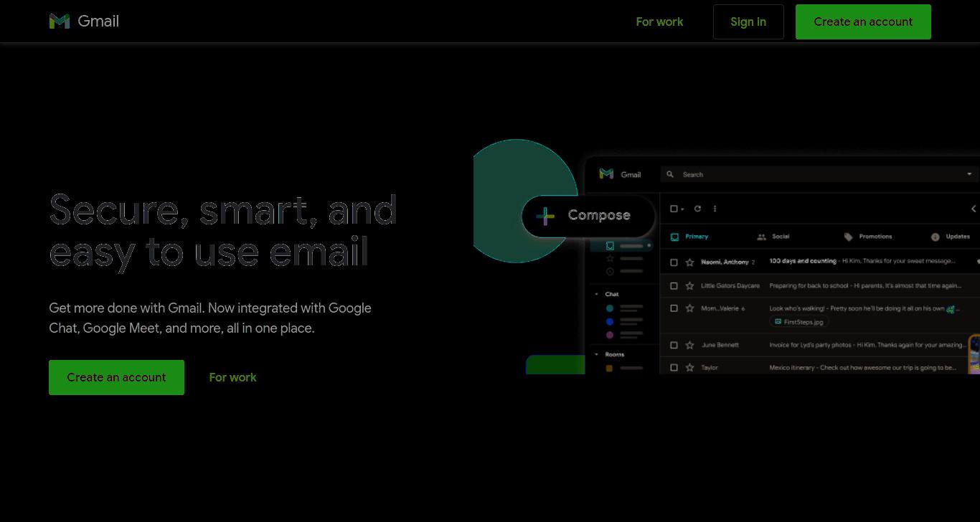The image size is (980, 522).
Task: Check the box for the Mom...Valerie email
Action: pyautogui.click(x=674, y=308)
